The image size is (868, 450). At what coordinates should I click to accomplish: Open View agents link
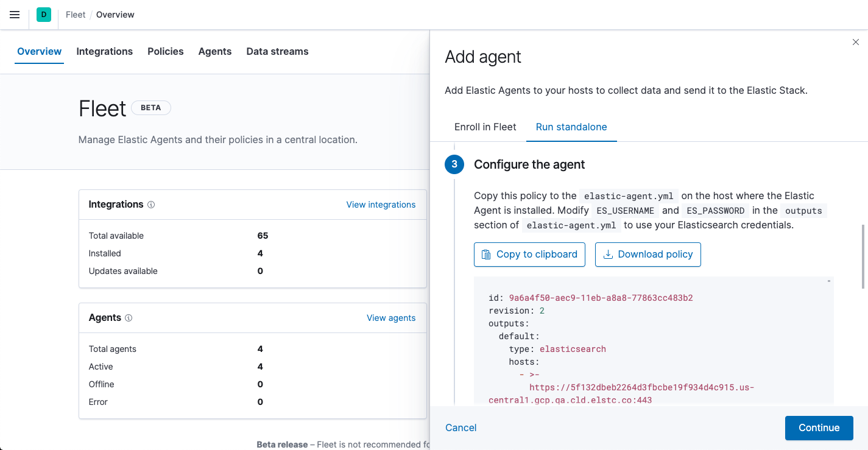(x=391, y=317)
